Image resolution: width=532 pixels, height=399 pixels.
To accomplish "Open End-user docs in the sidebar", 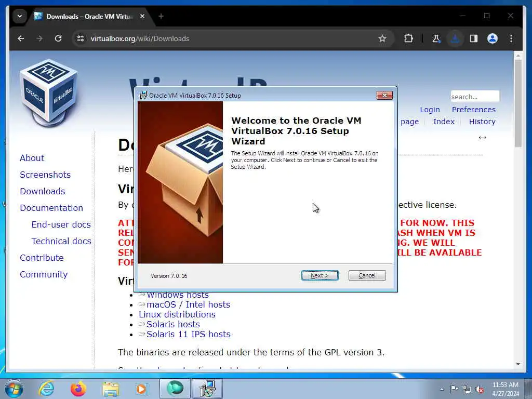I will pos(61,224).
